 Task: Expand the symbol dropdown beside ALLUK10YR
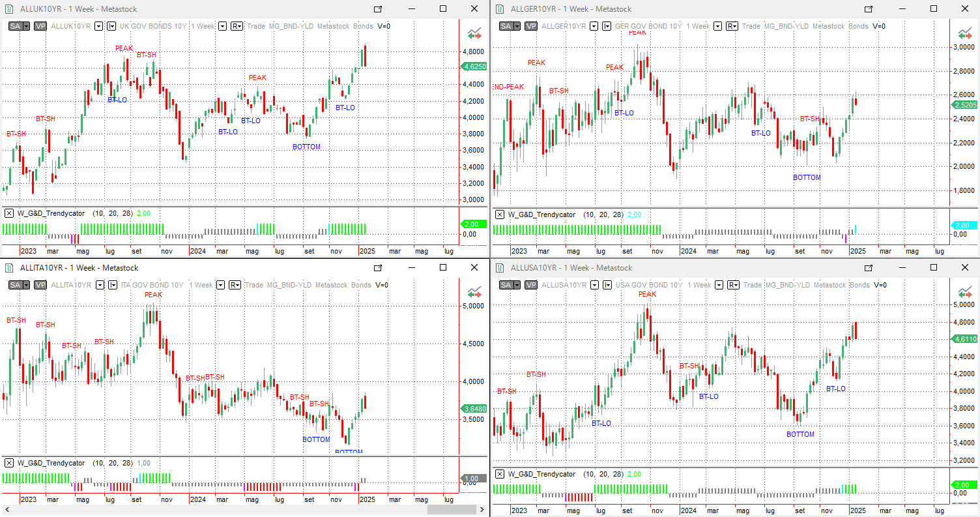(x=98, y=26)
